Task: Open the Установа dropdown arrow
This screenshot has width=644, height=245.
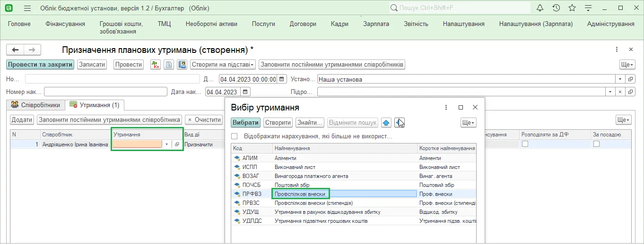Action: [x=620, y=79]
